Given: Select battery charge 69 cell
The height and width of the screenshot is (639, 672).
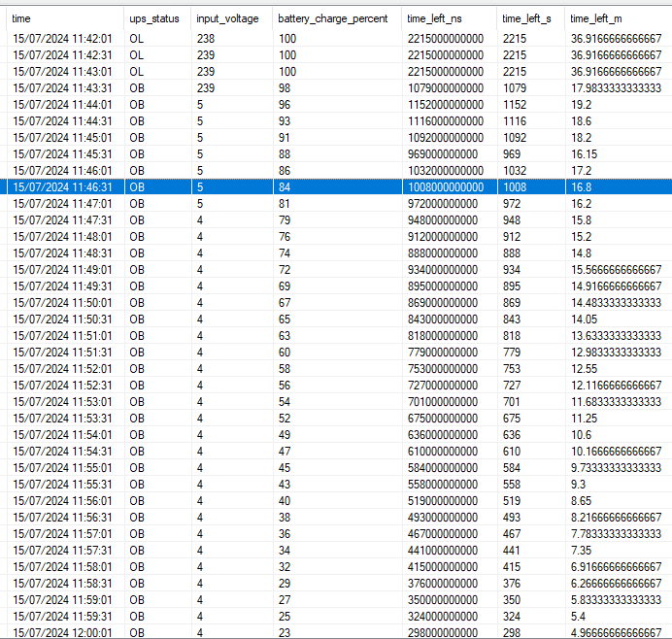Looking at the screenshot, I should click(285, 286).
